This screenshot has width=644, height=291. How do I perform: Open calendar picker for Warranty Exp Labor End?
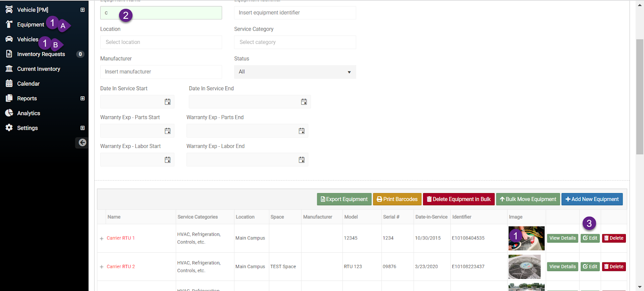(x=301, y=160)
